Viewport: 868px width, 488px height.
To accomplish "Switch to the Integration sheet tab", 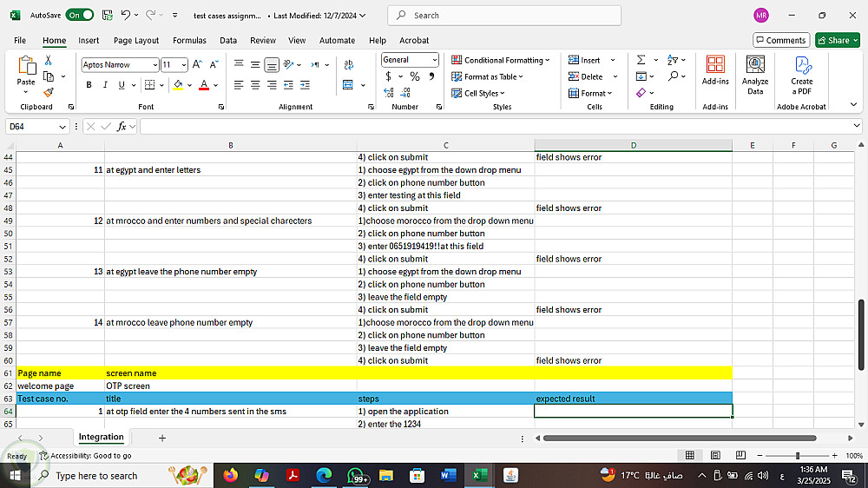I will [101, 438].
